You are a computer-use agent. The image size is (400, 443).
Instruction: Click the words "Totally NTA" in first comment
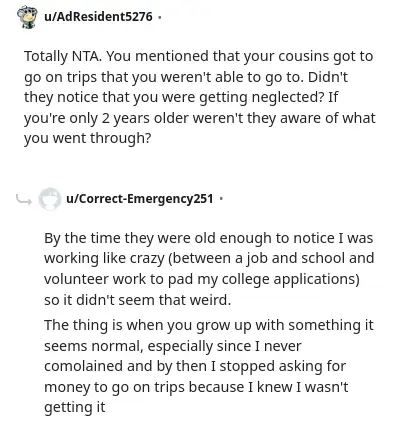[62, 57]
